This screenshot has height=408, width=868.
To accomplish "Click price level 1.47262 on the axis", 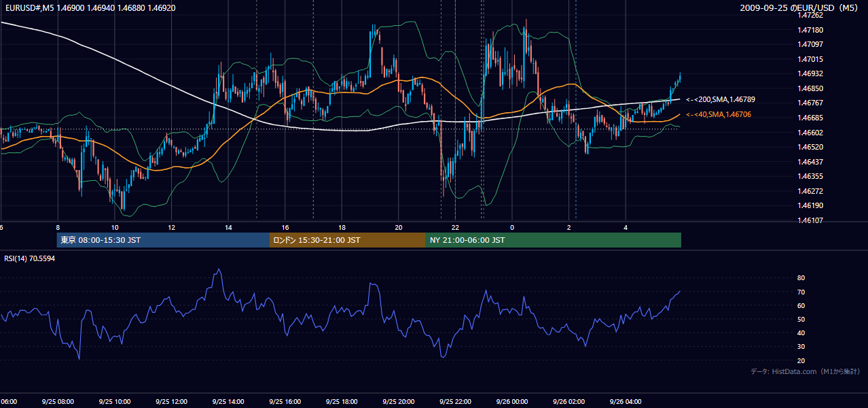I will click(811, 15).
